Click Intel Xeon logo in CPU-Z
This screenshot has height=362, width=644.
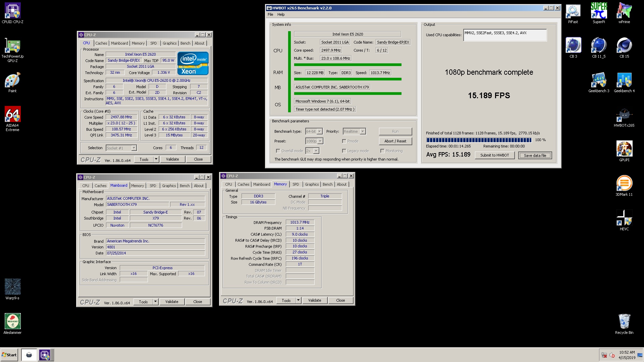pos(193,63)
